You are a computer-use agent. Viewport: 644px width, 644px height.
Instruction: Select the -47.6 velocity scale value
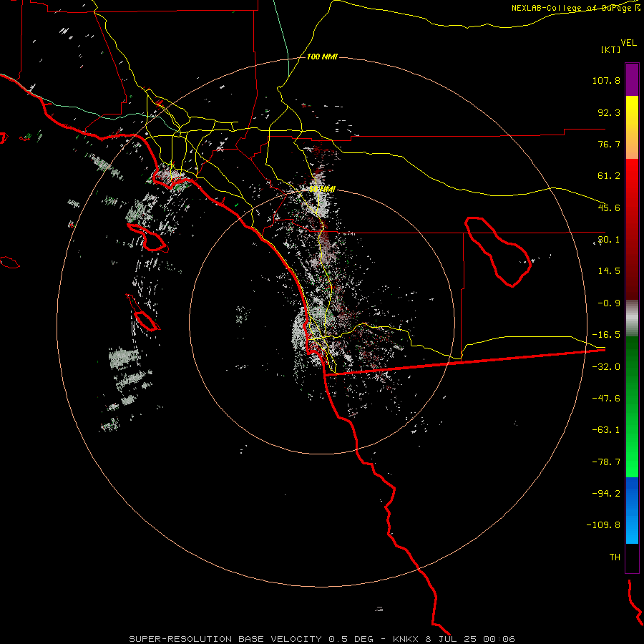point(606,399)
